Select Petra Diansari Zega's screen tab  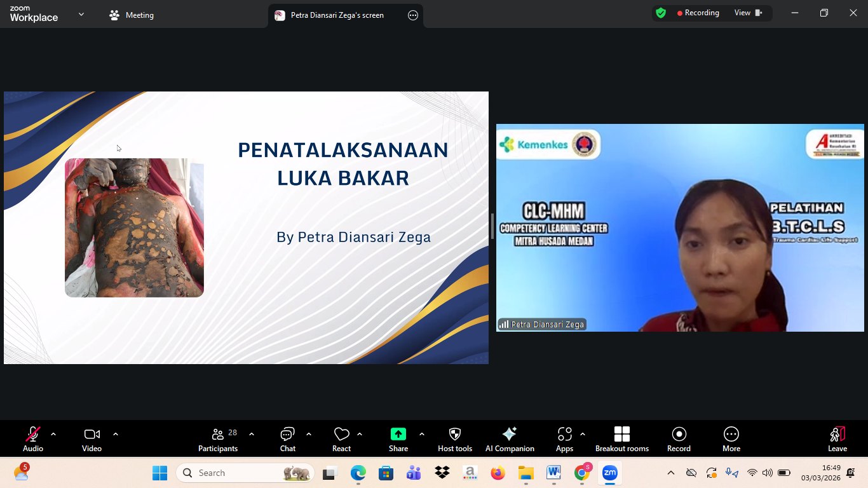pyautogui.click(x=337, y=15)
